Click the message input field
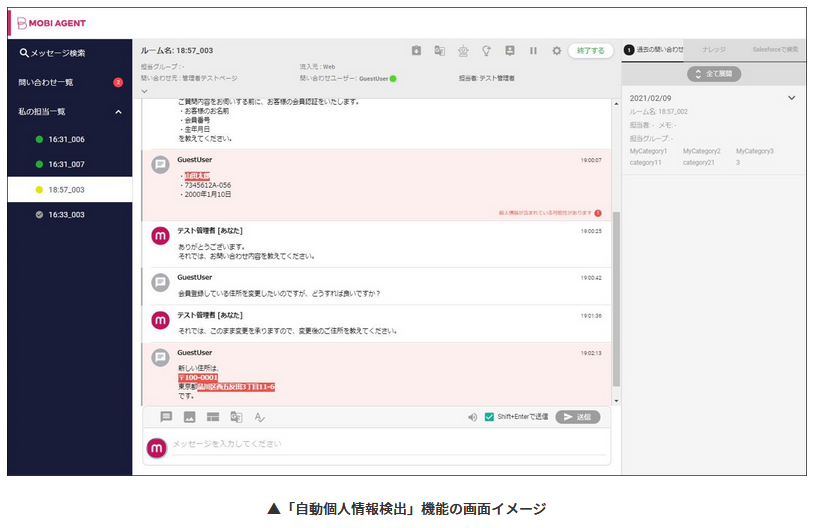 click(389, 444)
